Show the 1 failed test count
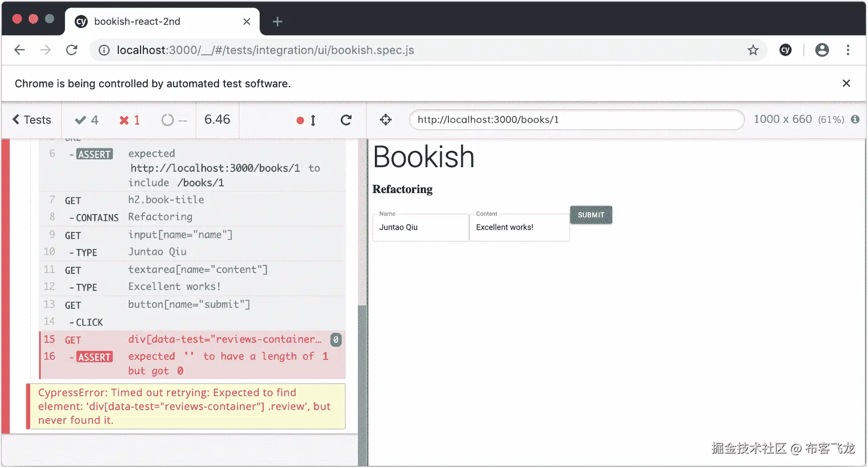Screen dimensions: 868x468 [129, 120]
